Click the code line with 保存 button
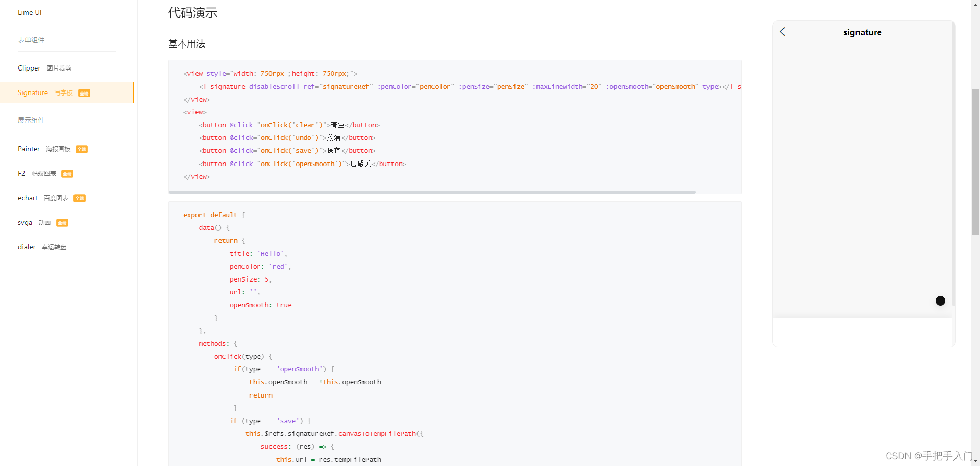The height and width of the screenshot is (466, 980). [287, 150]
